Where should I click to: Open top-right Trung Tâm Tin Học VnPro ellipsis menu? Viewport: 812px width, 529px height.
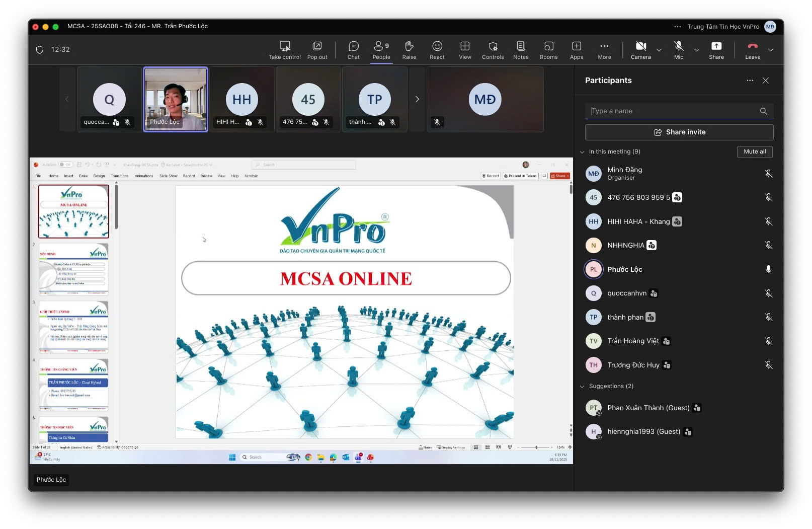click(678, 27)
